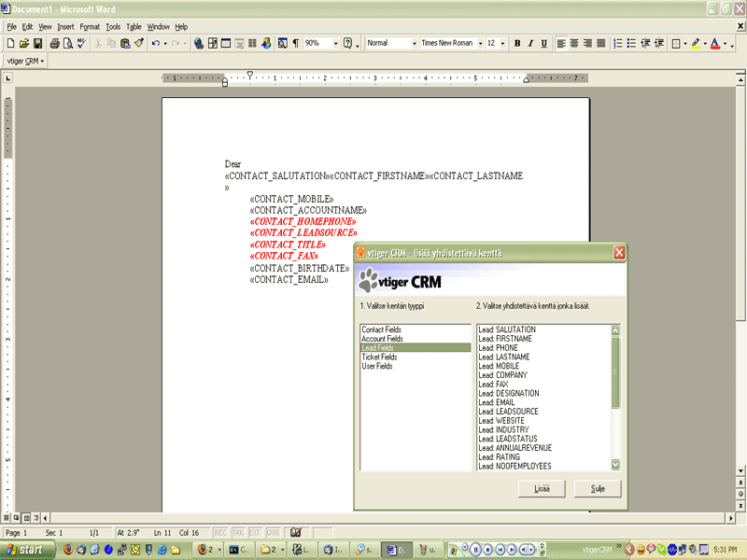
Task: Open the Zoom 90% dropdown
Action: click(335, 43)
